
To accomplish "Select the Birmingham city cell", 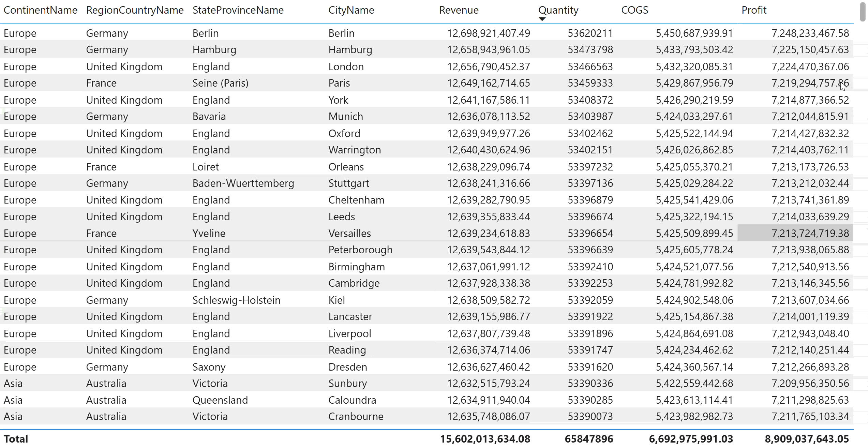I will [357, 267].
